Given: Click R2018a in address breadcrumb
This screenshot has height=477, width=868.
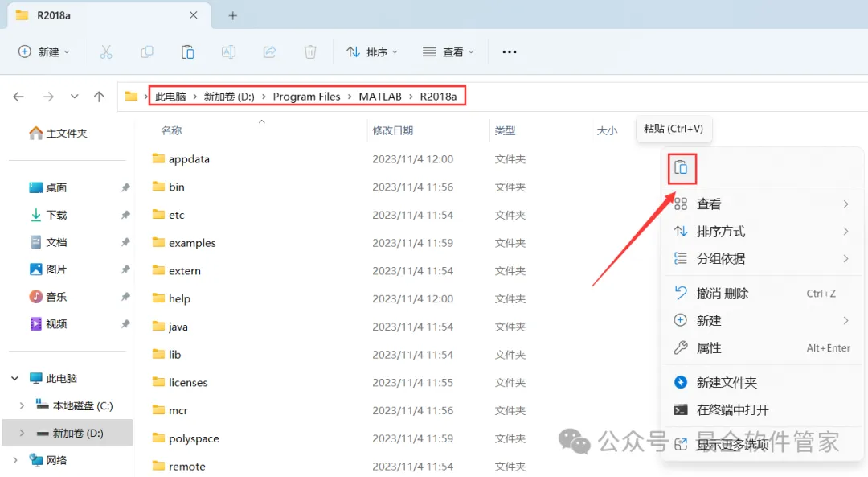Looking at the screenshot, I should click(439, 97).
